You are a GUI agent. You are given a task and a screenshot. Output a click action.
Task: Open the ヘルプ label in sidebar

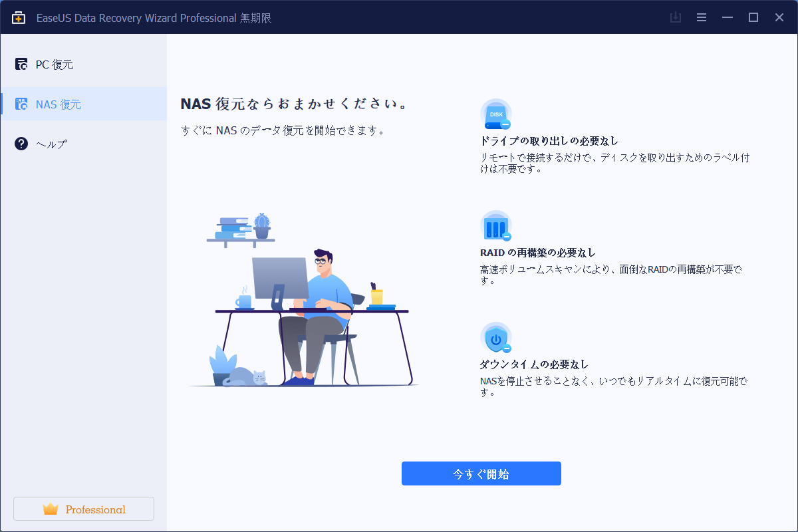coord(51,144)
